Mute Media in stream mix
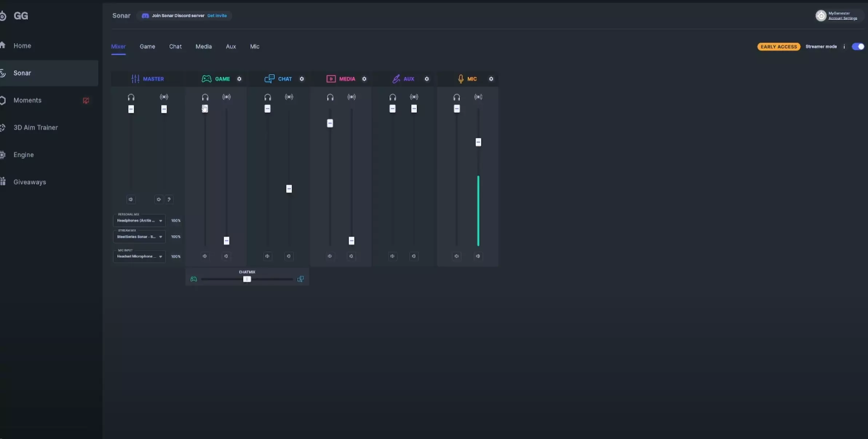This screenshot has height=439, width=868. (x=351, y=256)
